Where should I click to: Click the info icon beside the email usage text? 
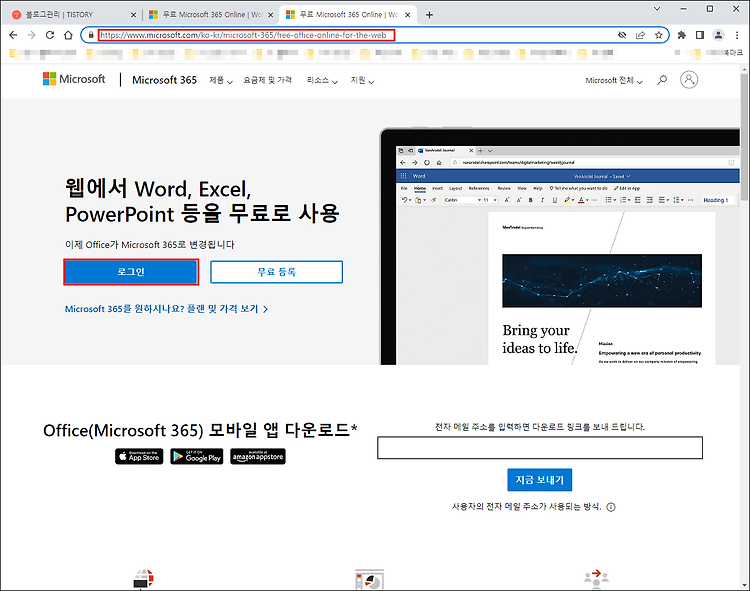coord(611,507)
